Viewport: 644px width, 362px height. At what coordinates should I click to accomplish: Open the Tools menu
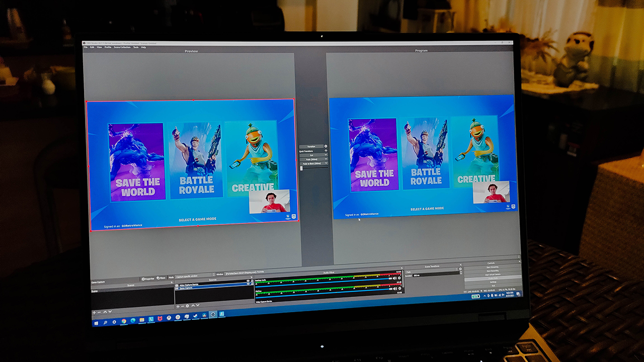[136, 47]
